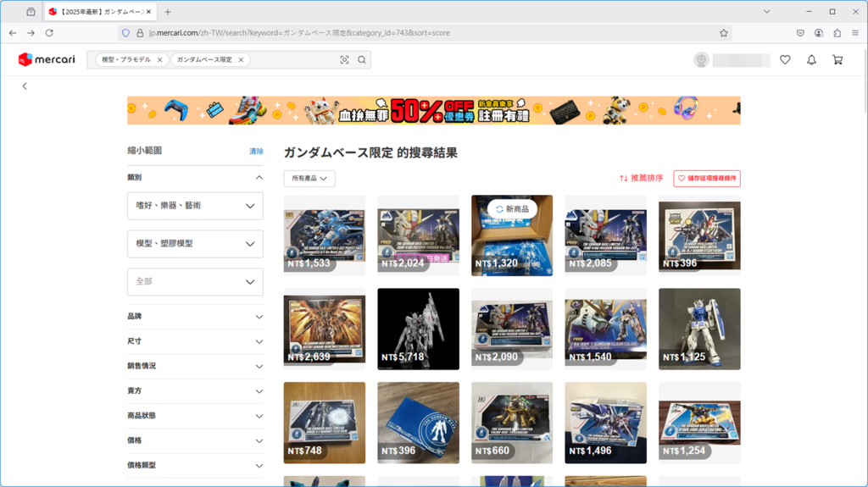Open the 所有產品 dropdown
The width and height of the screenshot is (868, 487).
(309, 178)
